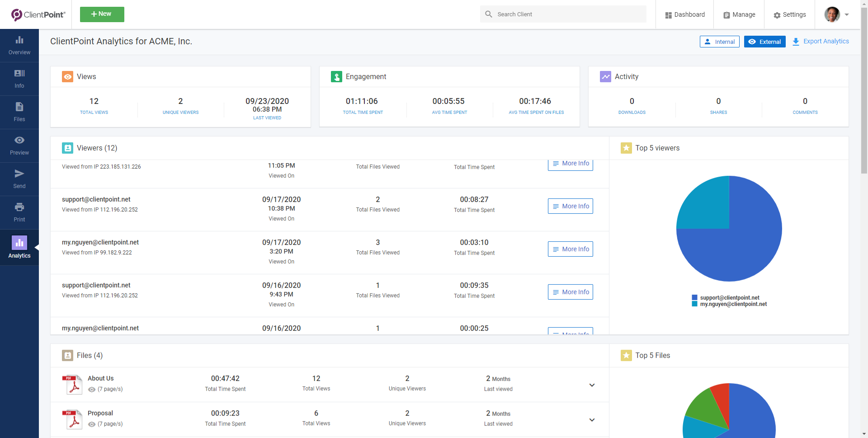Click the red slice of the files pie chart

(x=722, y=398)
